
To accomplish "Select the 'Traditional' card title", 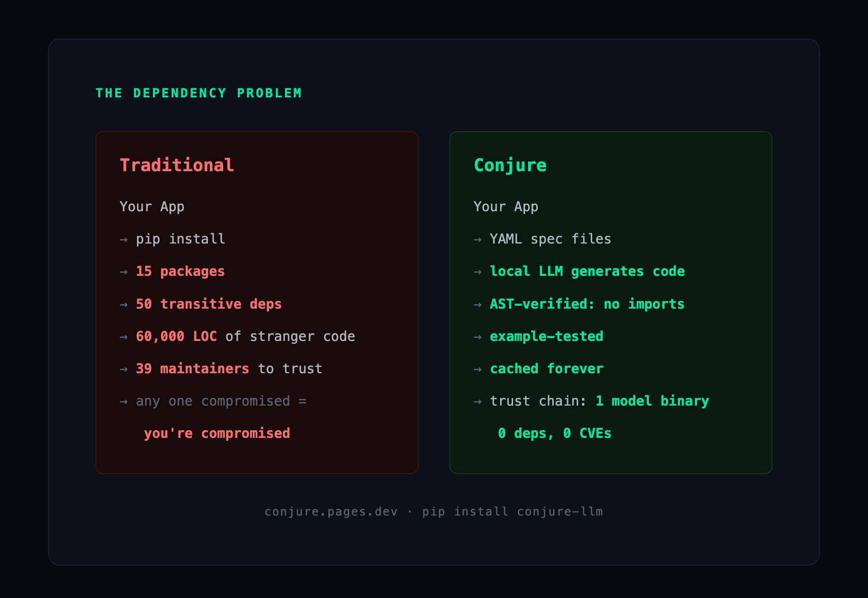I will pyautogui.click(x=177, y=165).
